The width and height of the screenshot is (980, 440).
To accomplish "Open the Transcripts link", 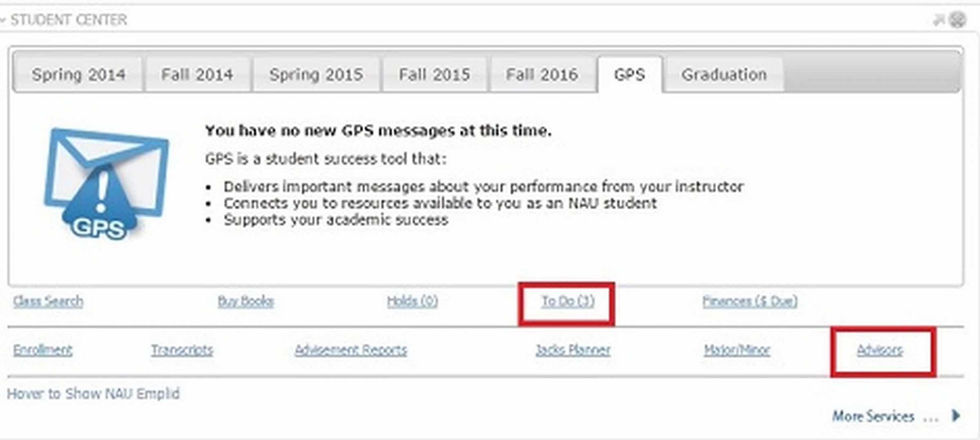I will tap(182, 350).
